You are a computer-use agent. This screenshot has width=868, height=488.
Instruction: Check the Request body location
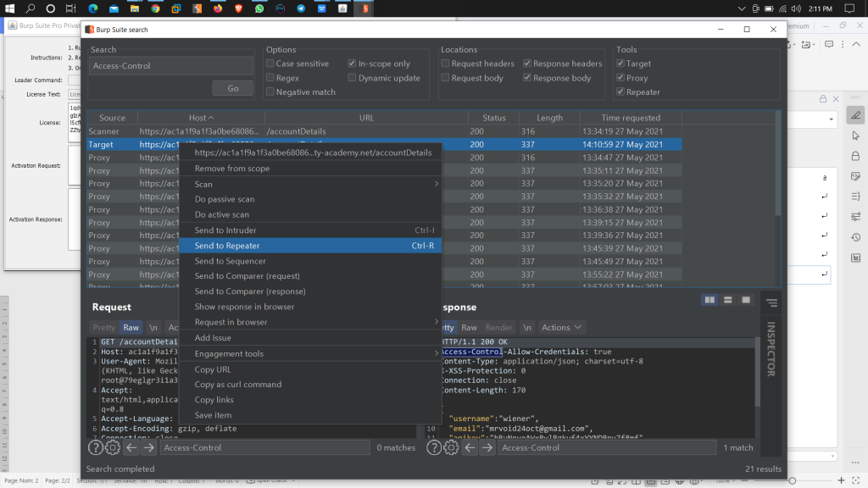tap(445, 77)
